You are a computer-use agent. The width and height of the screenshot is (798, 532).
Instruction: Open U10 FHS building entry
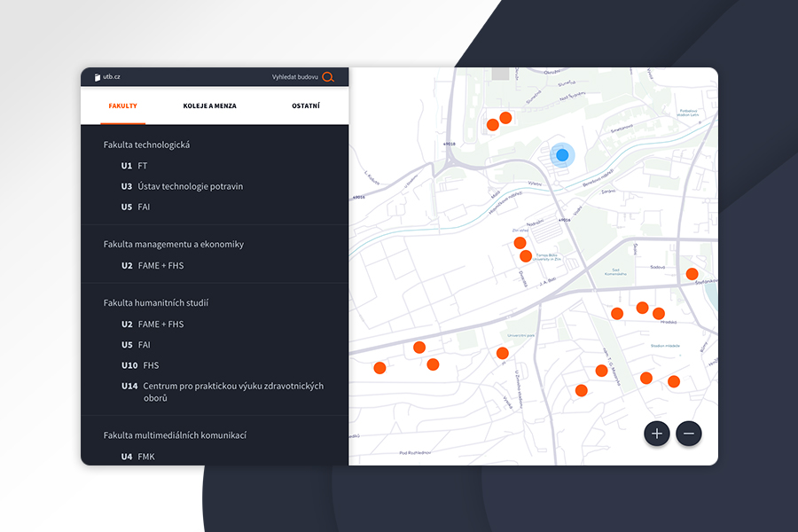140,365
